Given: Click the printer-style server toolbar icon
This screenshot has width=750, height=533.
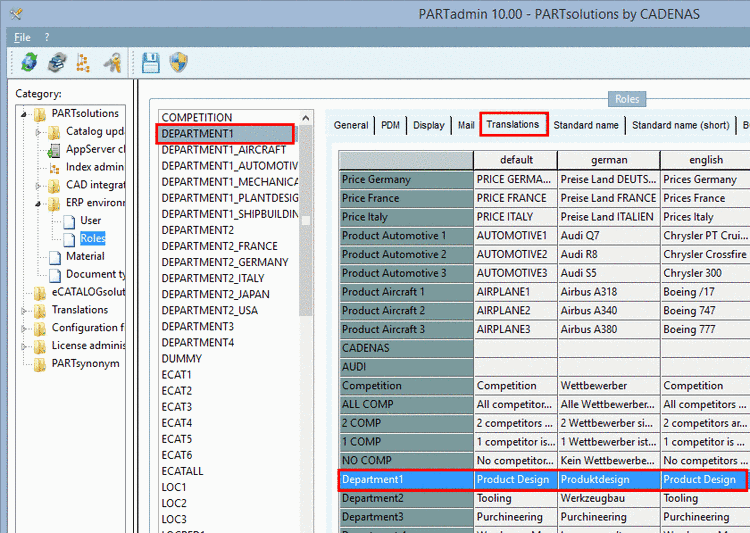Looking at the screenshot, I should [57, 63].
